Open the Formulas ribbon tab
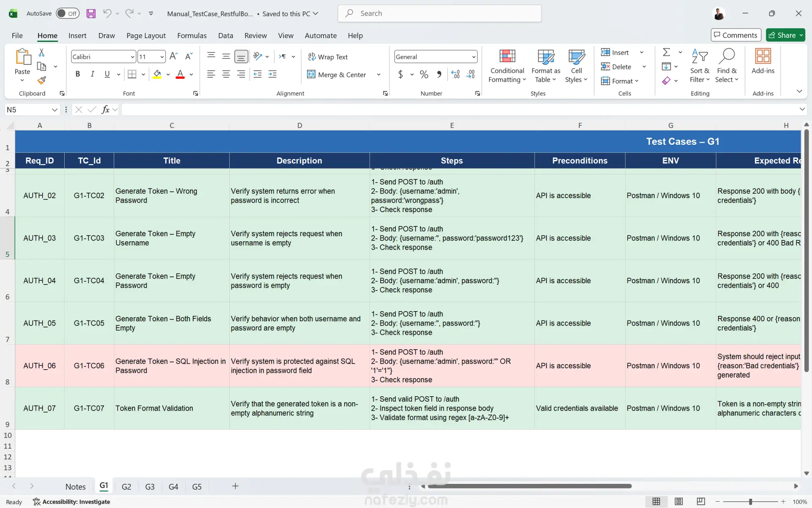812x508 pixels. coord(192,36)
